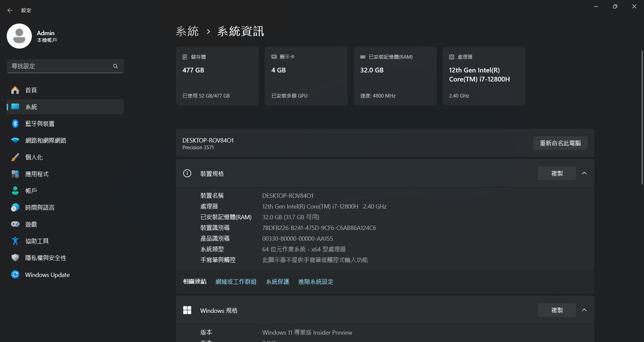This screenshot has height=342, width=644.
Task: Click the 此顯示器不提供手寫筆或觸控式輸入功能 text
Action: pos(315,260)
